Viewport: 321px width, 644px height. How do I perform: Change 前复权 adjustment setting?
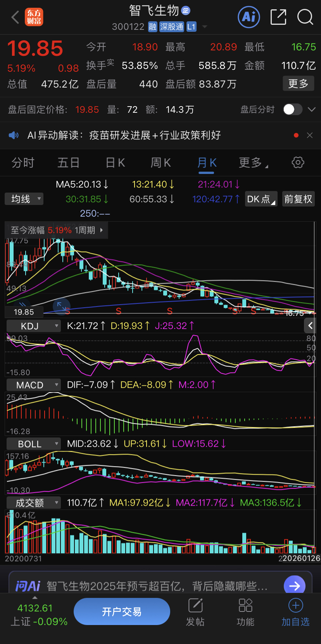coord(298,199)
